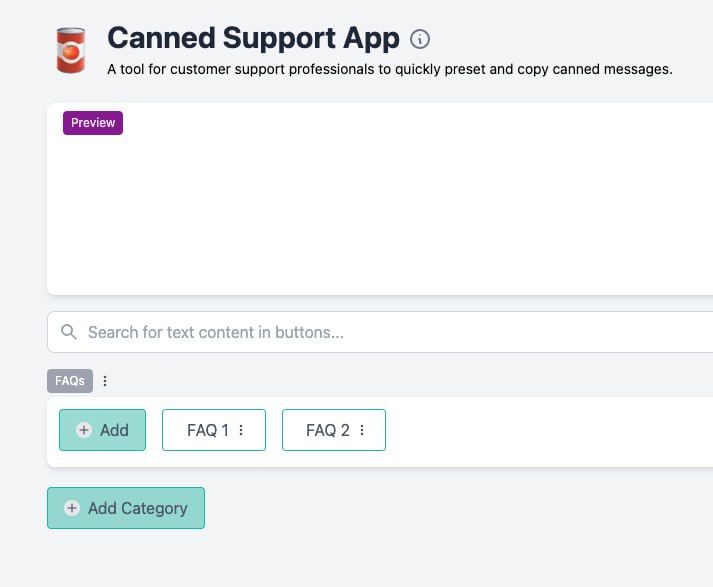The image size is (713, 587).
Task: Open the info icon beside the app title
Action: point(420,40)
